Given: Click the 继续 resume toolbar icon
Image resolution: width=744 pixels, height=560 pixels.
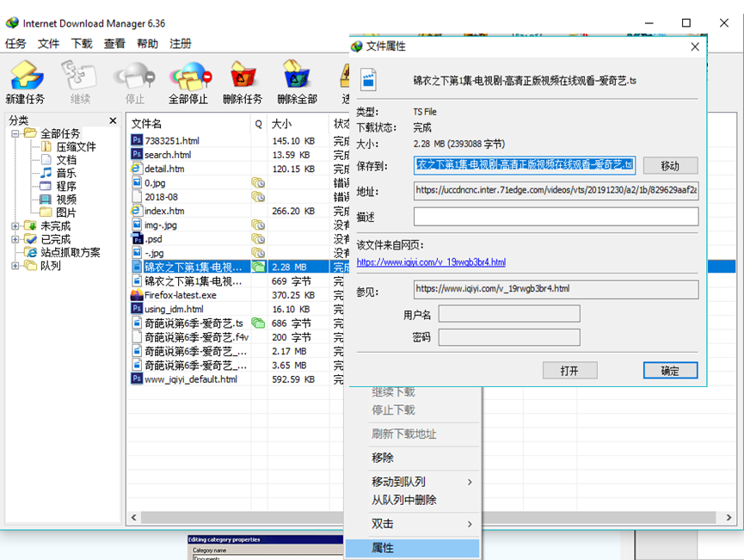Looking at the screenshot, I should coord(79,76).
